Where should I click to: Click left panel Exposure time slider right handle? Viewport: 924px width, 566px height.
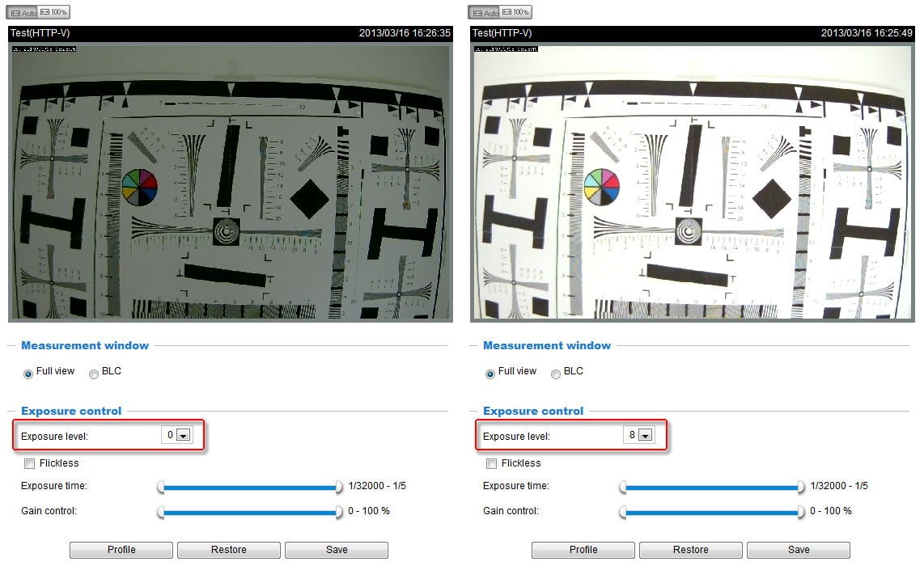(339, 487)
